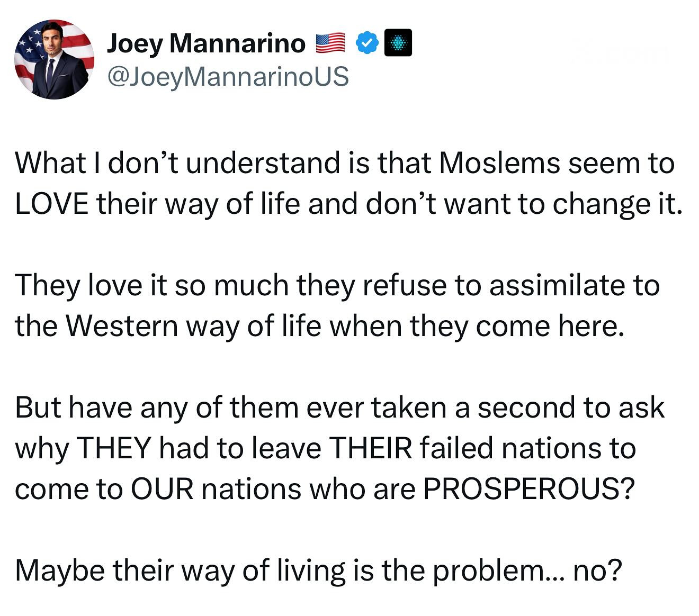Open the @JoeyMannarinoUS handle link
Viewport: 699px width, 616px height.
[228, 76]
